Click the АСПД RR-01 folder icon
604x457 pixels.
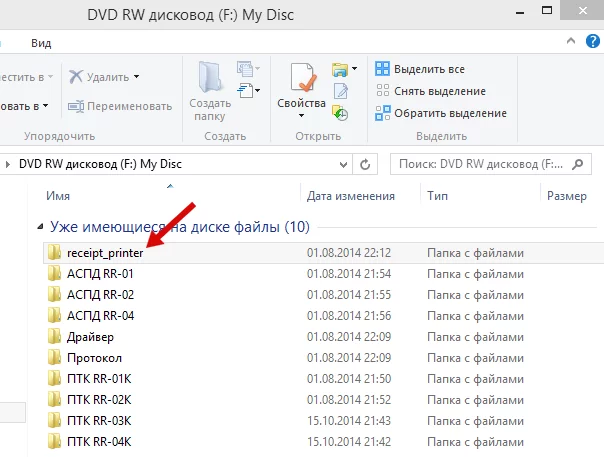pyautogui.click(x=54, y=274)
